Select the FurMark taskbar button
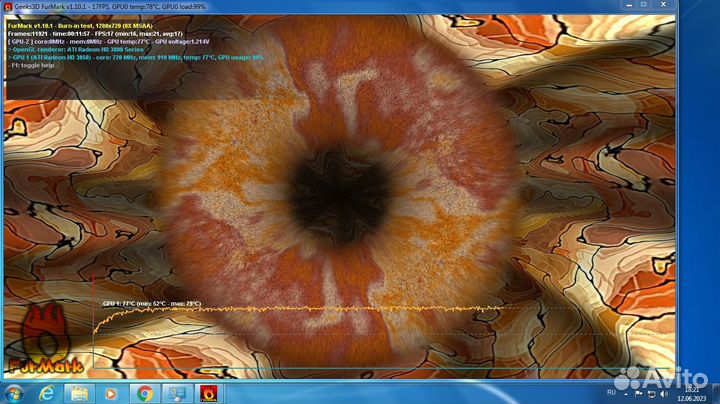The width and height of the screenshot is (720, 404). [209, 392]
